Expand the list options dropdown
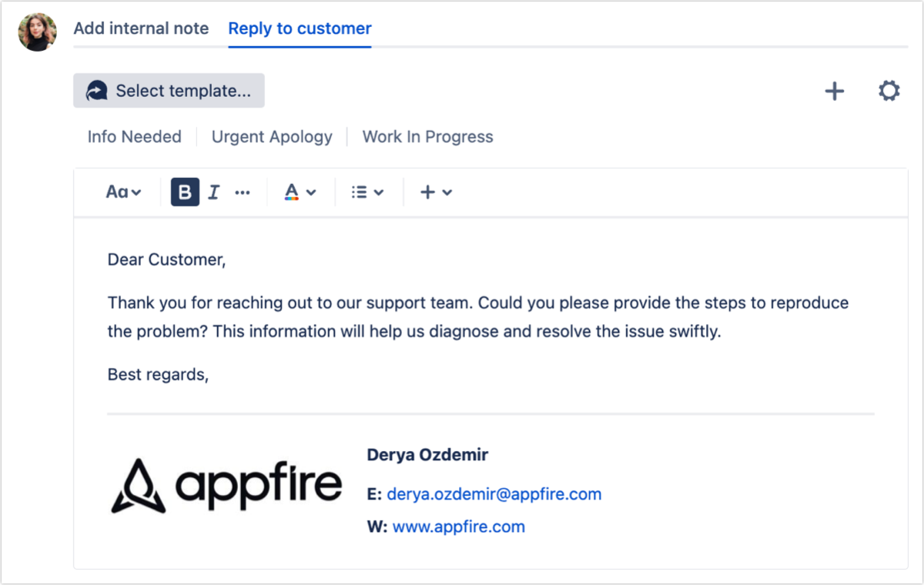The height and width of the screenshot is (585, 924). [x=377, y=192]
